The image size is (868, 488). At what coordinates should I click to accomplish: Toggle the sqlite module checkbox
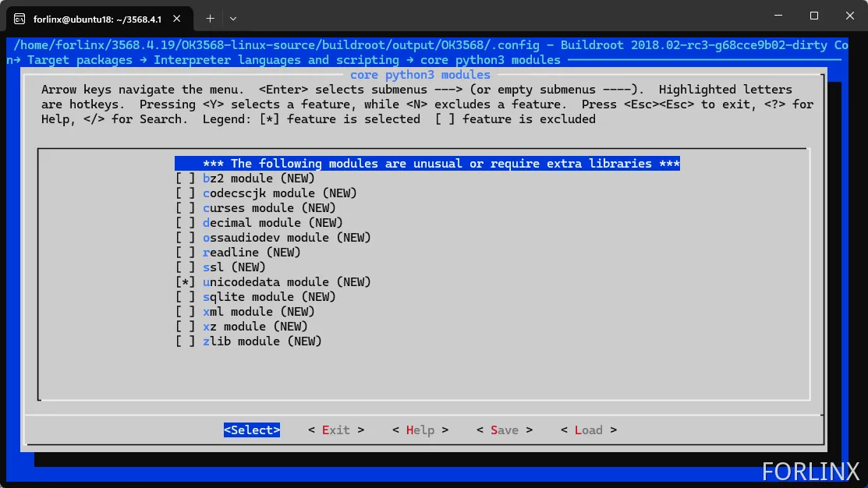coord(185,297)
